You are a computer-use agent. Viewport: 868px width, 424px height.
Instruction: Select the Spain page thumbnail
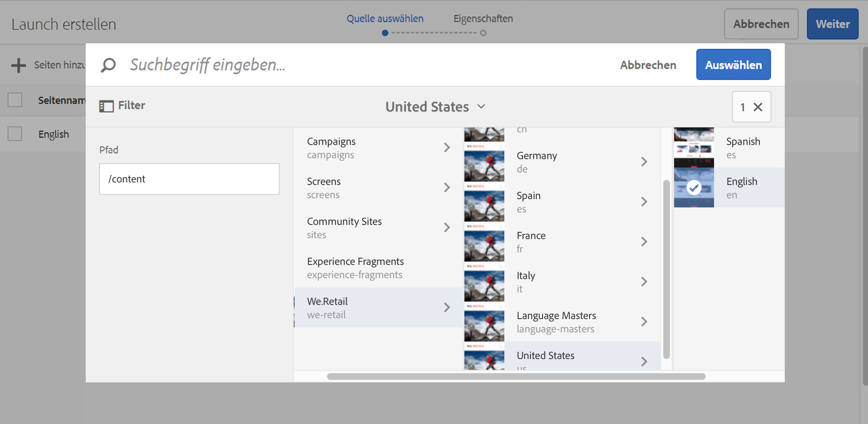click(484, 202)
